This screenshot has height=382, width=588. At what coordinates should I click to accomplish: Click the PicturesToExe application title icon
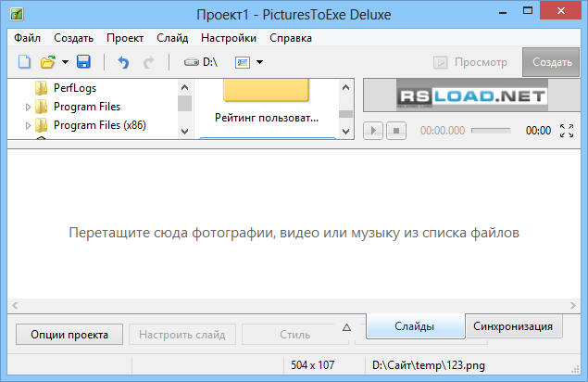(17, 14)
